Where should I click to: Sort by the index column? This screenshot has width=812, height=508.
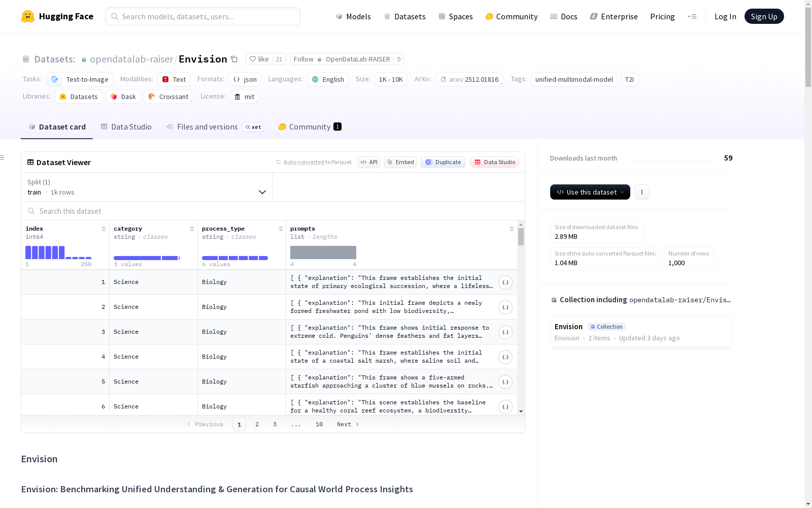tap(104, 229)
